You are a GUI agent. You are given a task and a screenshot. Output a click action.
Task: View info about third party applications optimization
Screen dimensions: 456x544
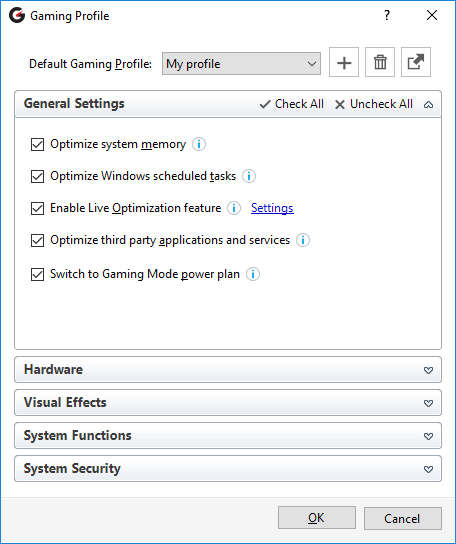click(303, 240)
